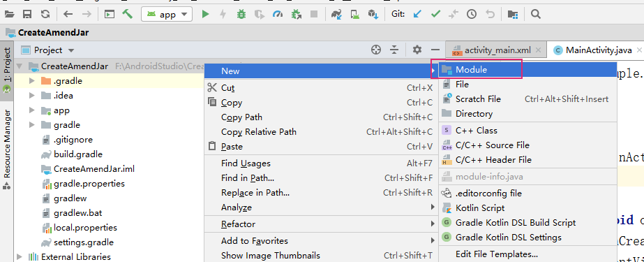Navigate forward with the right arrow
Image resolution: width=644 pixels, height=262 pixels.
coord(87,15)
